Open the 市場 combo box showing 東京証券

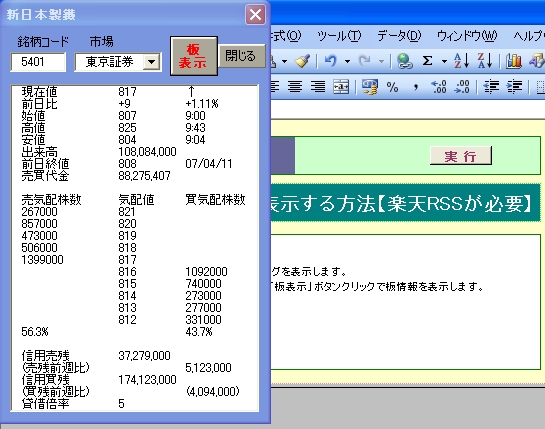tap(117, 62)
